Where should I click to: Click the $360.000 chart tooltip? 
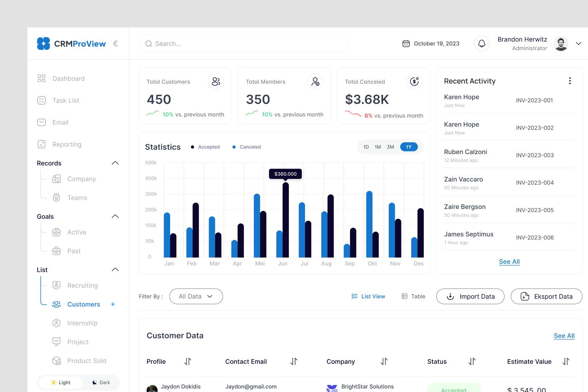coord(285,174)
